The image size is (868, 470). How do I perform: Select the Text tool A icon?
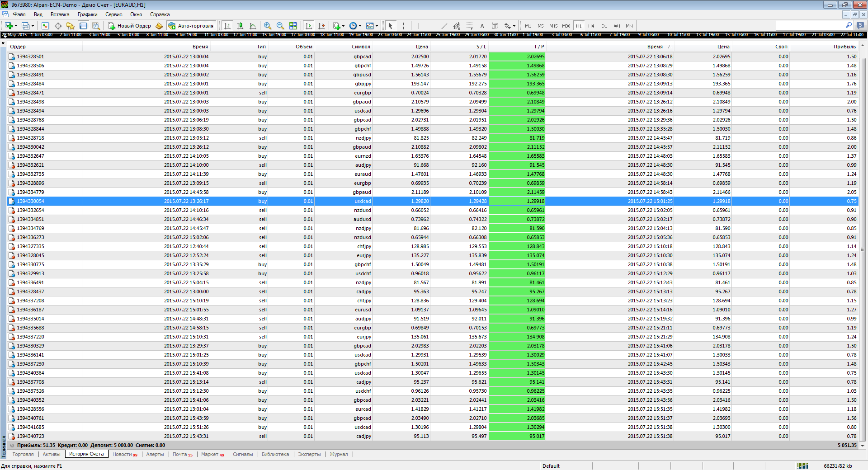[x=482, y=26]
